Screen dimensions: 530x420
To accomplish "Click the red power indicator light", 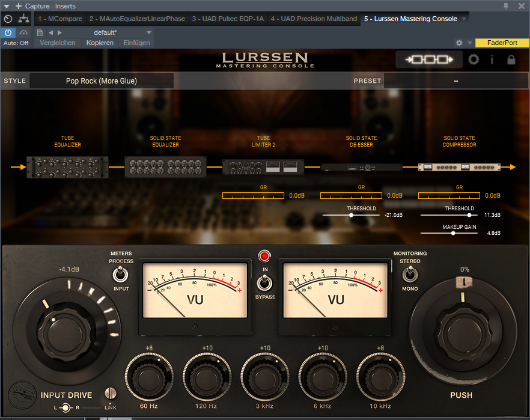I will (x=264, y=256).
